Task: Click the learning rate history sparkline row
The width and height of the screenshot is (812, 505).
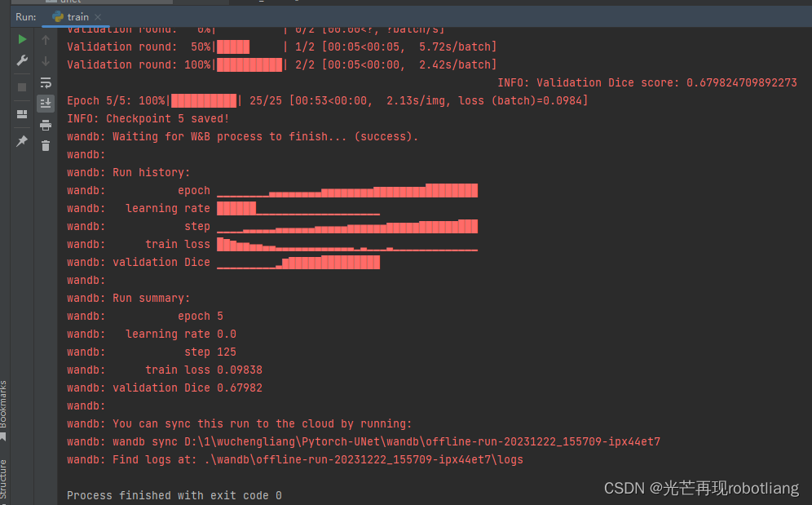Action: click(x=223, y=208)
